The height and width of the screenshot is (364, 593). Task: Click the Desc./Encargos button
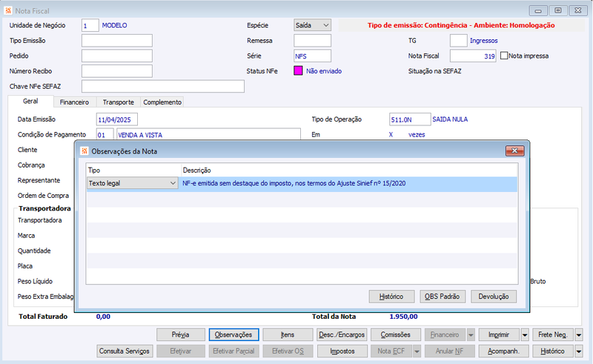tap(342, 335)
